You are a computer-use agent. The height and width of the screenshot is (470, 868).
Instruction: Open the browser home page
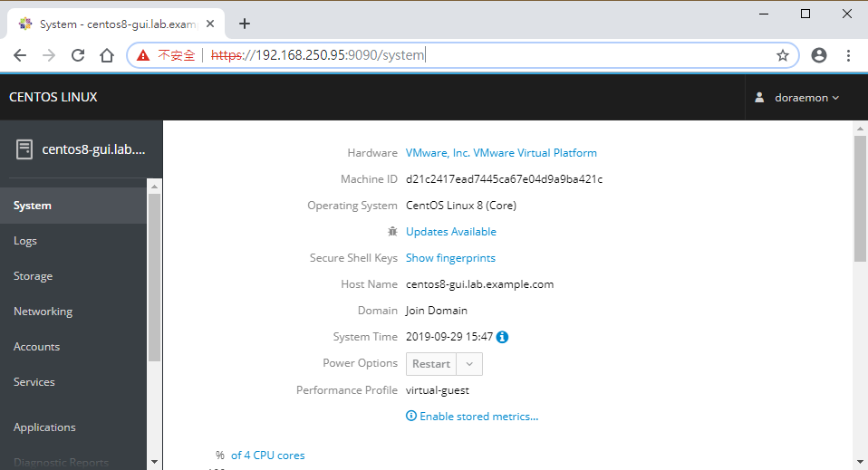[107, 55]
